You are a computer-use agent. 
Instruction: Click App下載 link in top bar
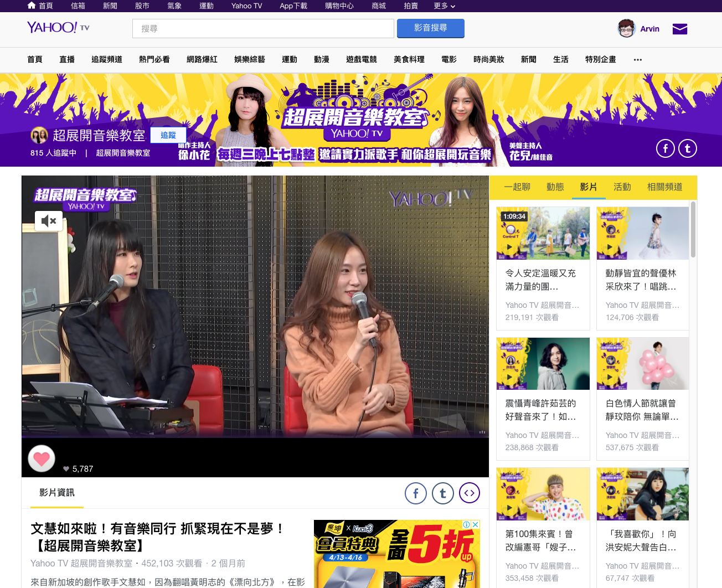293,6
